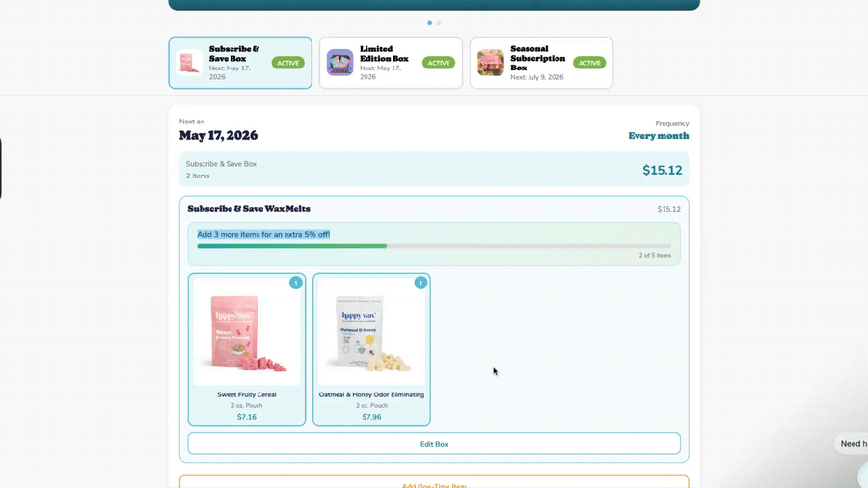Image resolution: width=868 pixels, height=488 pixels.
Task: Click the Add One-Time Item button
Action: pyautogui.click(x=434, y=482)
